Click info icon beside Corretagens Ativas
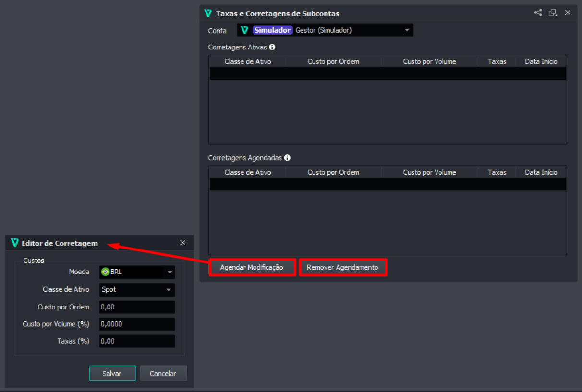Viewport: 582px width, 392px height. [x=272, y=47]
